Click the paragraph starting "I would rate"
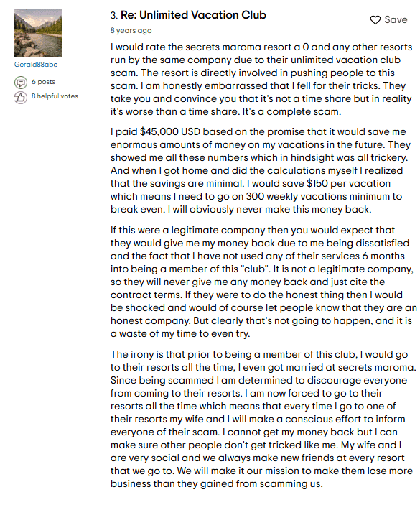The width and height of the screenshot is (420, 505). [261, 79]
